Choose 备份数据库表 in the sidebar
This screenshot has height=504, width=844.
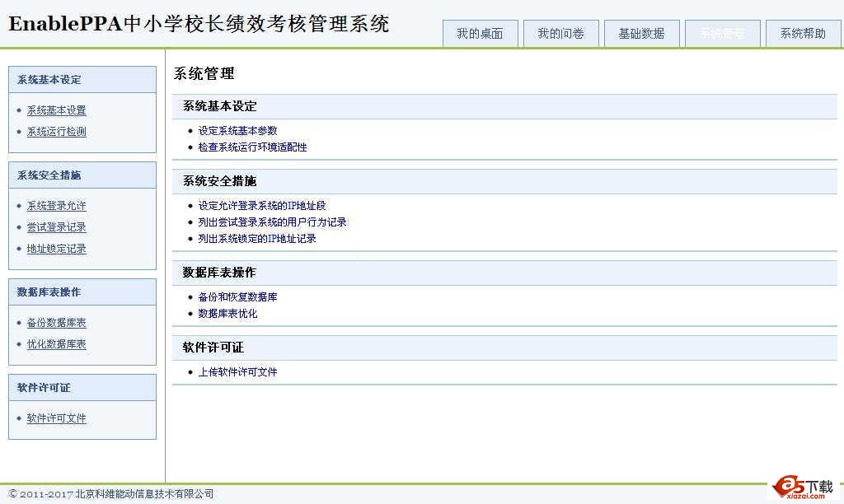[57, 323]
